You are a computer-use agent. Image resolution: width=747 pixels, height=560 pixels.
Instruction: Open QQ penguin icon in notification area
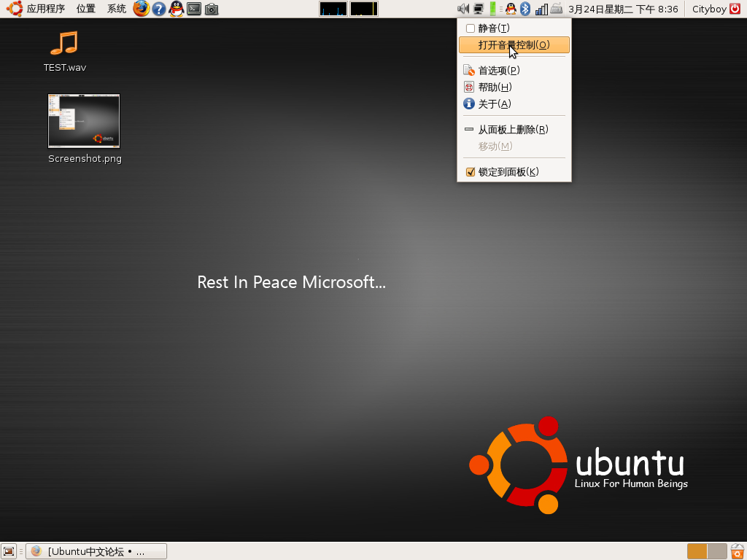(x=511, y=9)
